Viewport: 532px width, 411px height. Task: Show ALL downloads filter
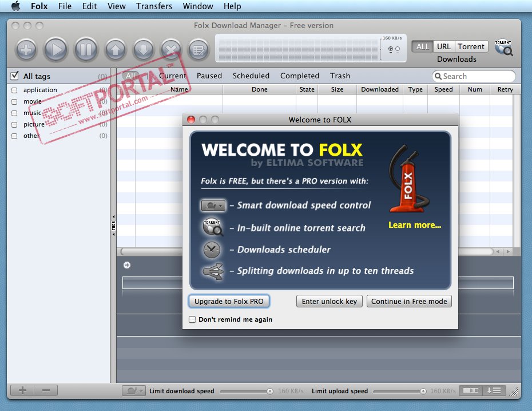(x=422, y=46)
